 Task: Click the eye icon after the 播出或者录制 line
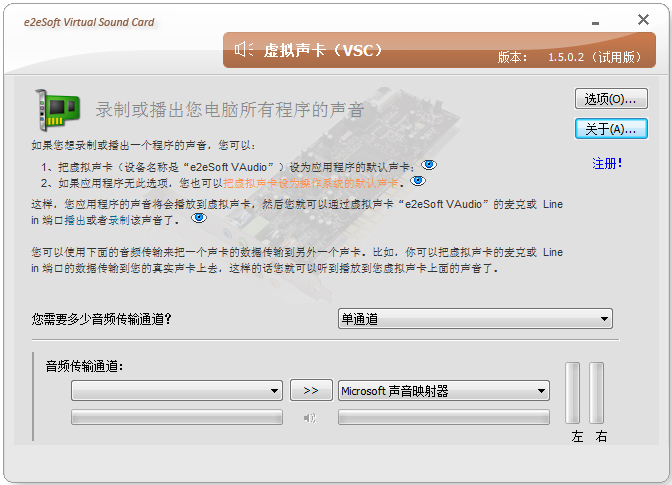point(199,218)
